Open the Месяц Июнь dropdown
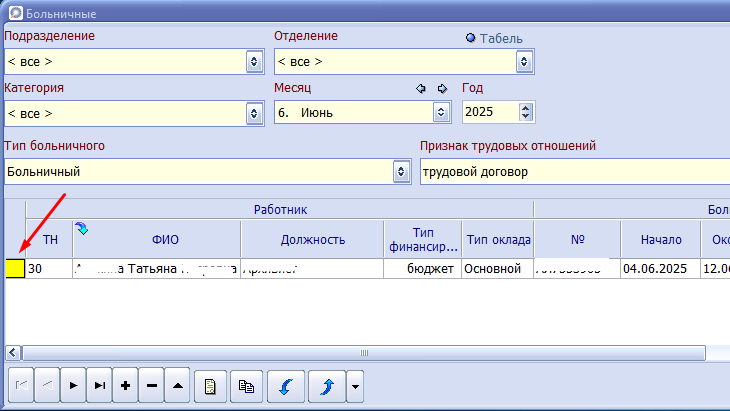This screenshot has width=730, height=411. click(x=441, y=112)
